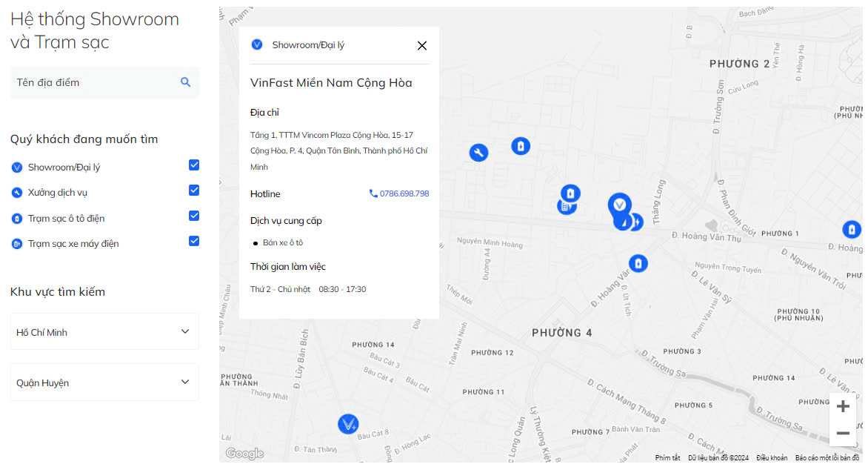Screen dimensions: 868x467
Task: Click the charging station marker beside Phường 1
Action: tap(851, 230)
